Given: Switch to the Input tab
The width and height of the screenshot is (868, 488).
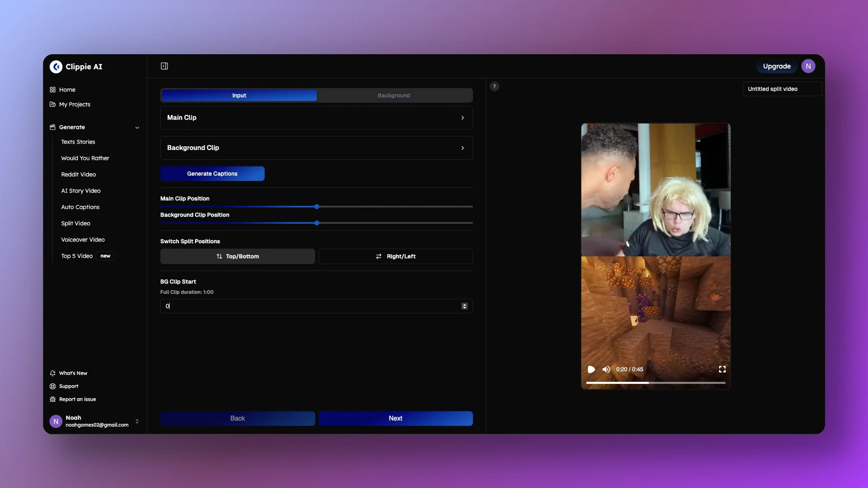Looking at the screenshot, I should 239,96.
